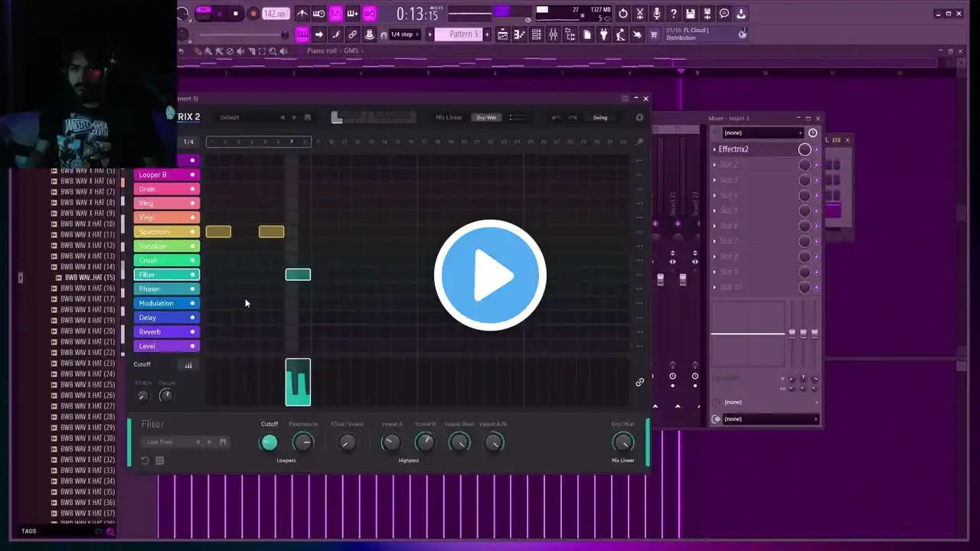Toggle the Grain effect row
Screen dimensions: 980x551
point(167,189)
